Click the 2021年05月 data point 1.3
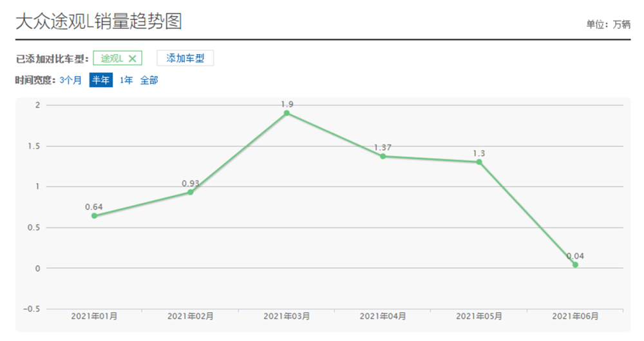This screenshot has width=644, height=341. (479, 162)
